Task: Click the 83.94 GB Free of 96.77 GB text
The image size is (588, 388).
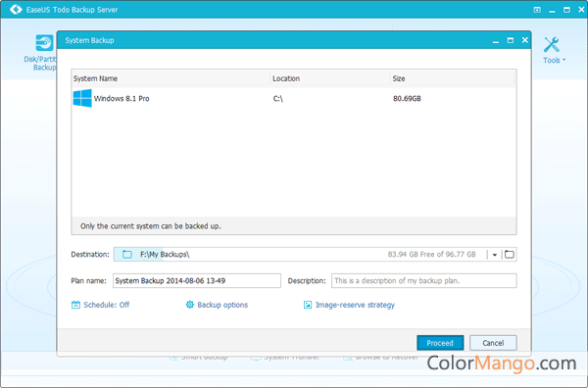Action: tap(431, 255)
